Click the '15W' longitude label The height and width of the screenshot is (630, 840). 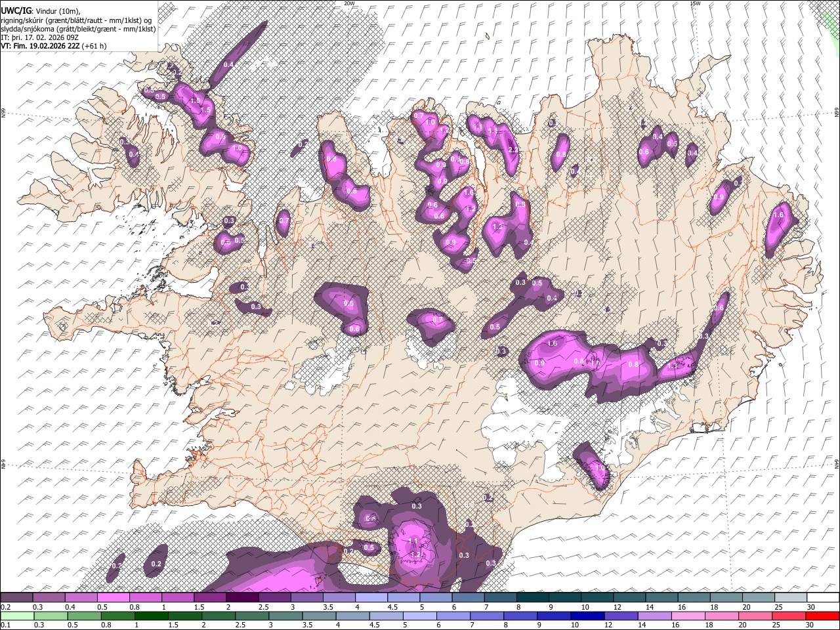coord(695,3)
